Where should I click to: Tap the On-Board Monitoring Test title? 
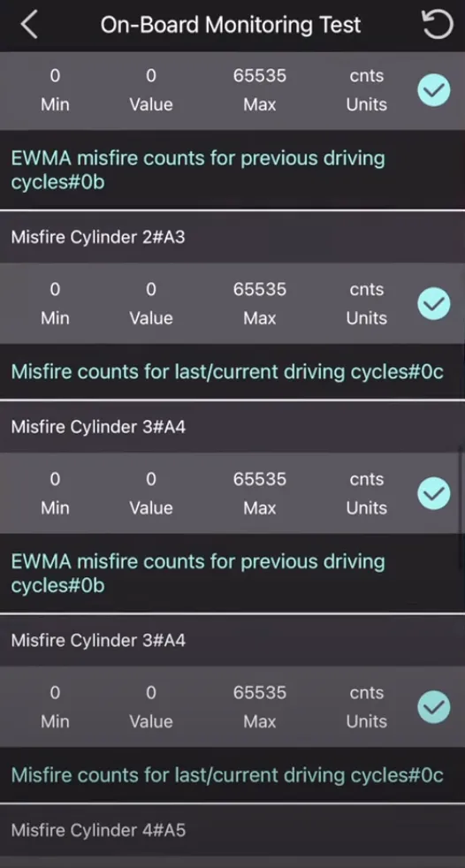click(231, 25)
